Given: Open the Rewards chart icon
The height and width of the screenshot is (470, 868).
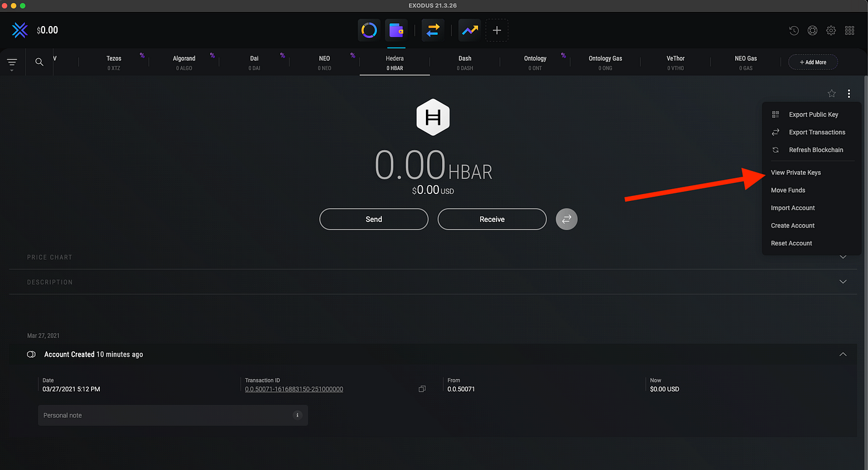Looking at the screenshot, I should [470, 30].
